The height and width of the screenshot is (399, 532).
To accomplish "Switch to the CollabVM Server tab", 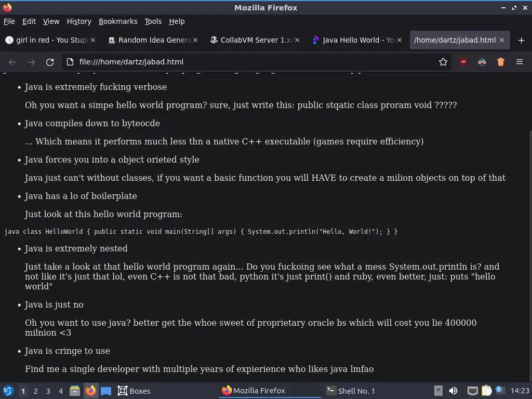I will [255, 40].
